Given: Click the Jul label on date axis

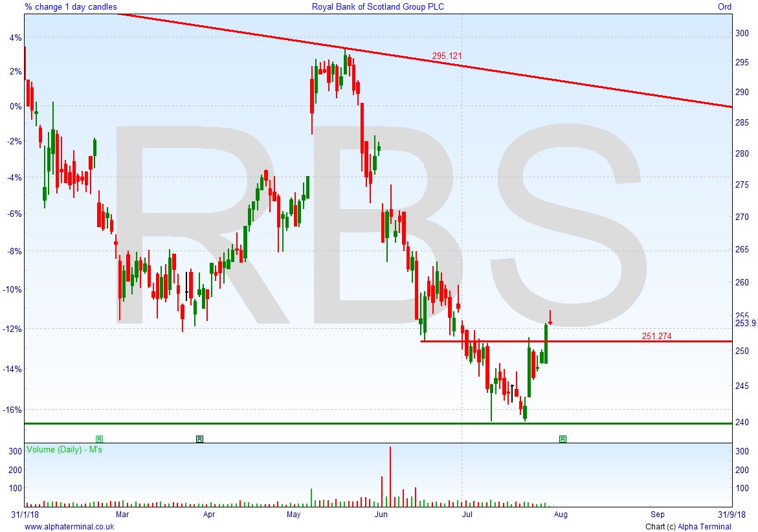Looking at the screenshot, I should coord(467,514).
